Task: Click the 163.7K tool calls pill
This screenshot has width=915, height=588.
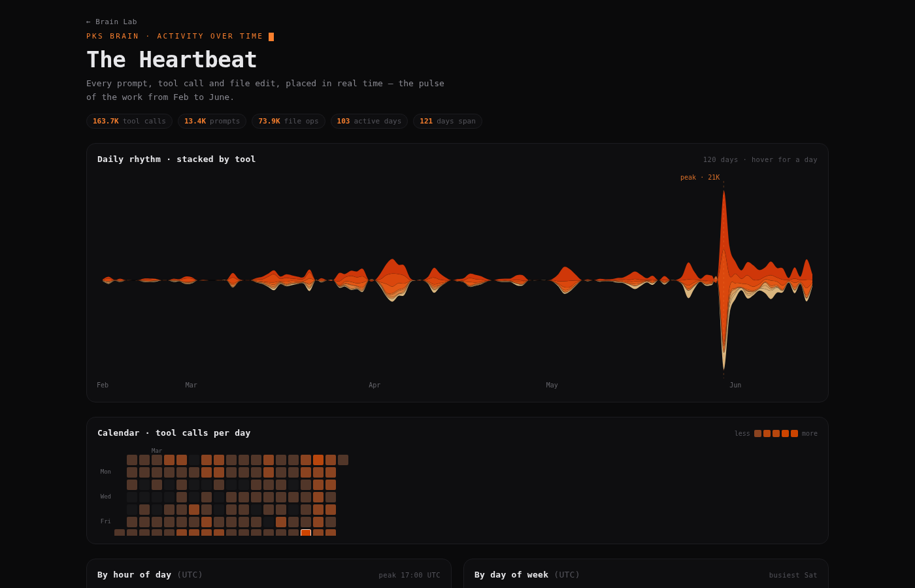Action: click(129, 121)
